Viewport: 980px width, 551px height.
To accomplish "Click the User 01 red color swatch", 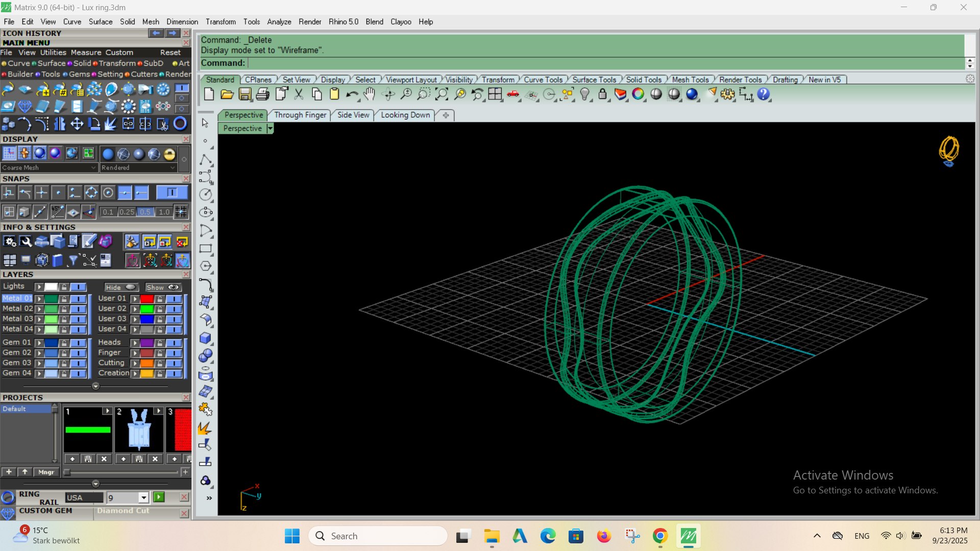I will [x=147, y=298].
